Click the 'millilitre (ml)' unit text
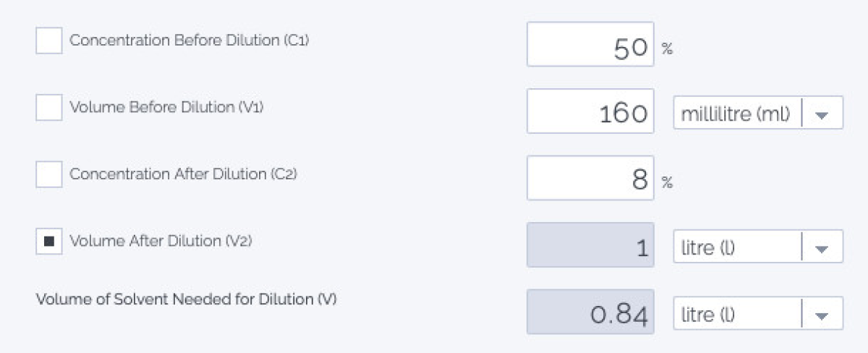The width and height of the screenshot is (868, 353). tap(735, 114)
